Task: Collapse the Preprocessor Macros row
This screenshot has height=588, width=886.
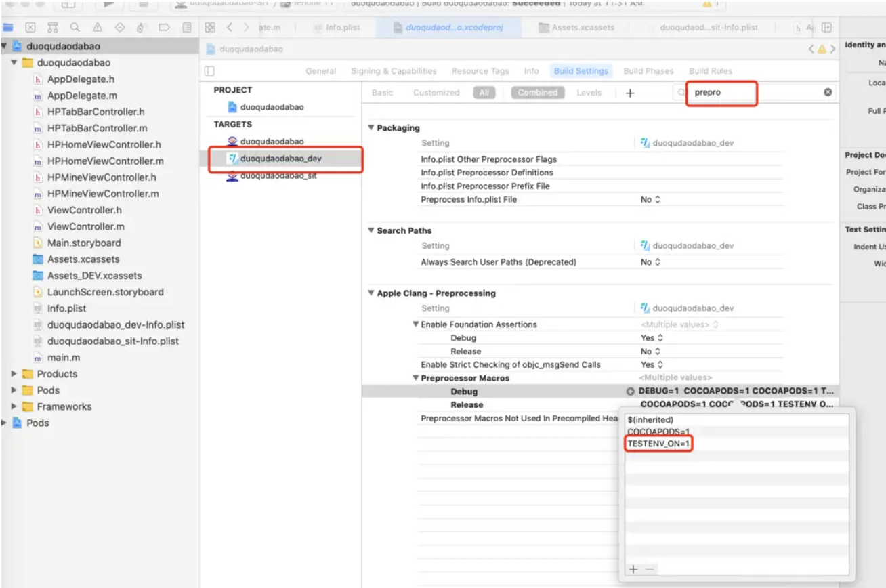Action: pos(416,378)
